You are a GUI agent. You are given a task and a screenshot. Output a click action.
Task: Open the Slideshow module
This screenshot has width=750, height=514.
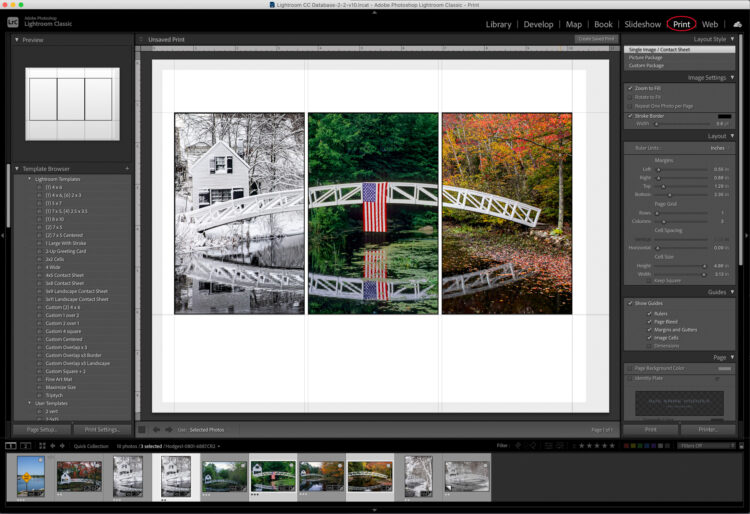pyautogui.click(x=642, y=24)
